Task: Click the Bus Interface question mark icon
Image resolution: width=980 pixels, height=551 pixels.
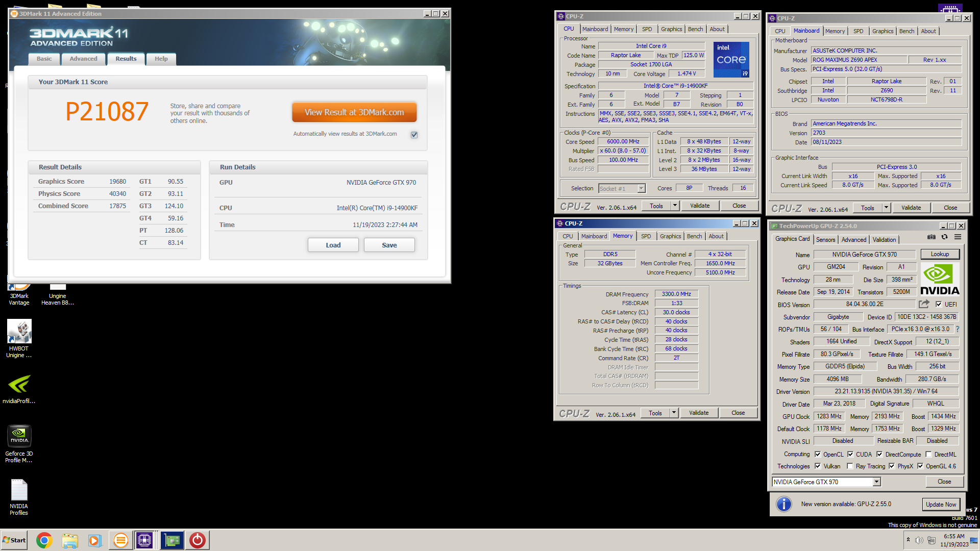Action: click(958, 330)
